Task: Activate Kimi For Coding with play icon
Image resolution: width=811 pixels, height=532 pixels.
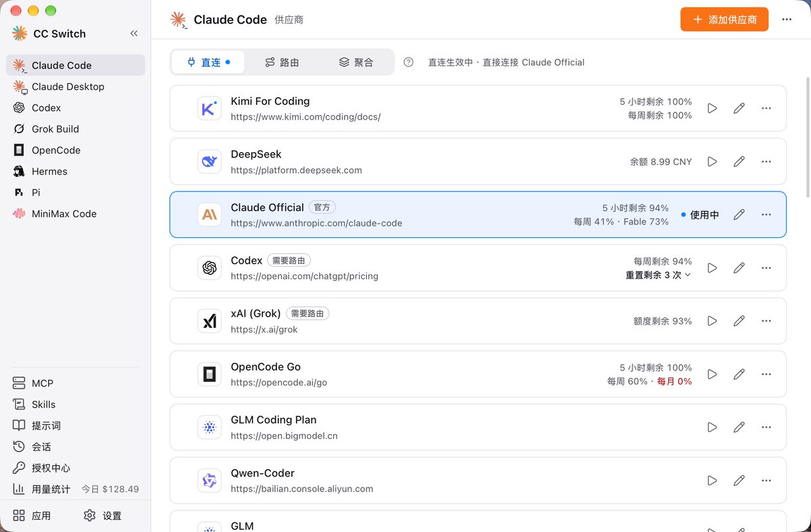Action: (x=712, y=108)
